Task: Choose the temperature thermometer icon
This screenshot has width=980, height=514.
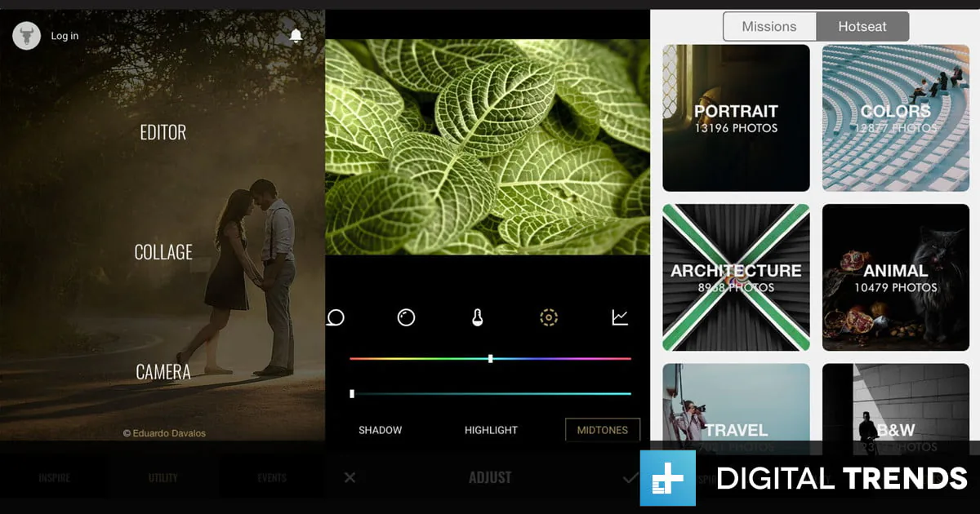Action: click(478, 317)
